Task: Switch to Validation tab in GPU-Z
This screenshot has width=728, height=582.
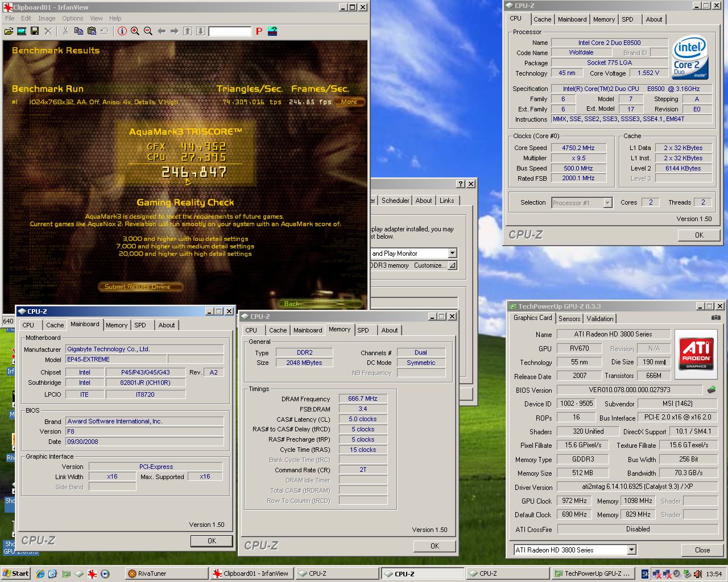Action: [600, 319]
